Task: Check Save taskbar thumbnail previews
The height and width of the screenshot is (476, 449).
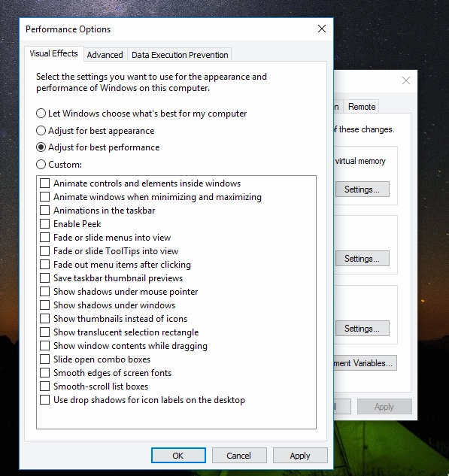Action: [45, 278]
